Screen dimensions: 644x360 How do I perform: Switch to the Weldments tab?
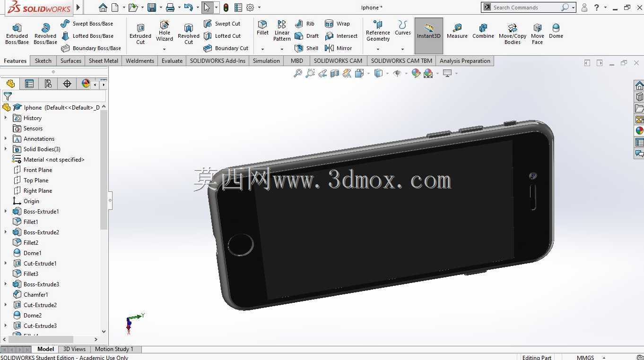point(140,60)
